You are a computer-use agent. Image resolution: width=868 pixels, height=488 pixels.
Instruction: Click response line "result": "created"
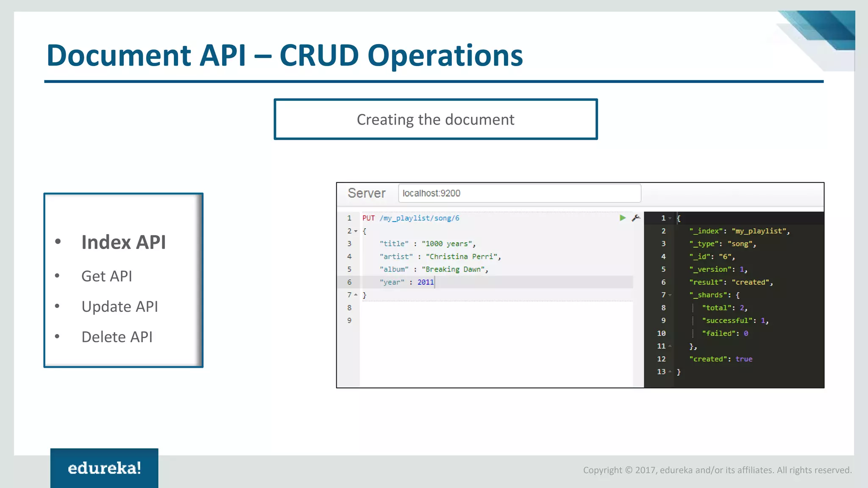coord(731,283)
